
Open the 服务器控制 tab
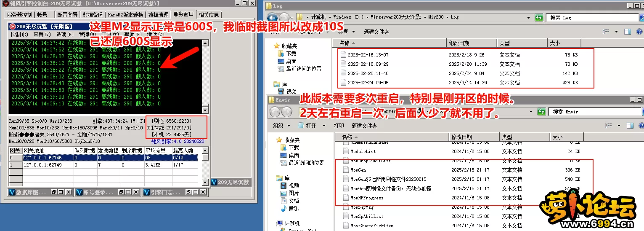pos(19,15)
